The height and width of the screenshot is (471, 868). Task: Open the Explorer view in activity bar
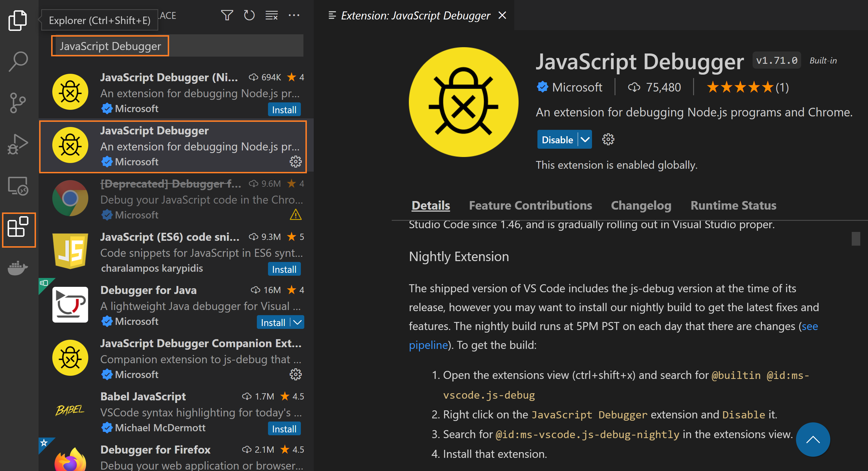[x=17, y=20]
